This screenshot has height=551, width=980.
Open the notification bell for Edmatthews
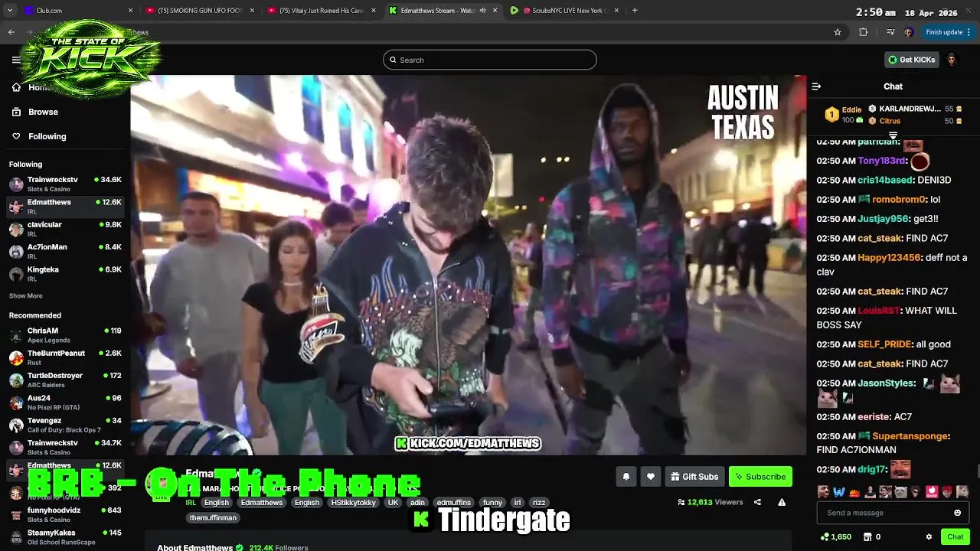click(626, 477)
